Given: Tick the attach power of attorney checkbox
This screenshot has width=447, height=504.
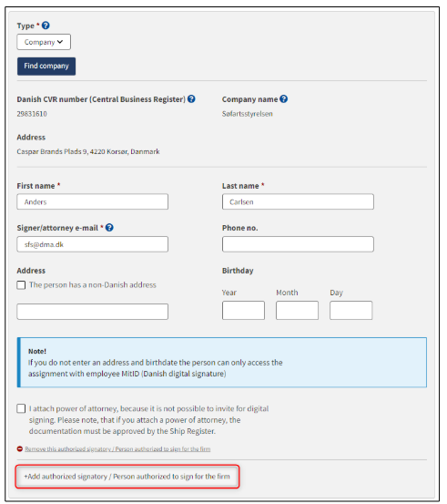Looking at the screenshot, I should 21,408.
